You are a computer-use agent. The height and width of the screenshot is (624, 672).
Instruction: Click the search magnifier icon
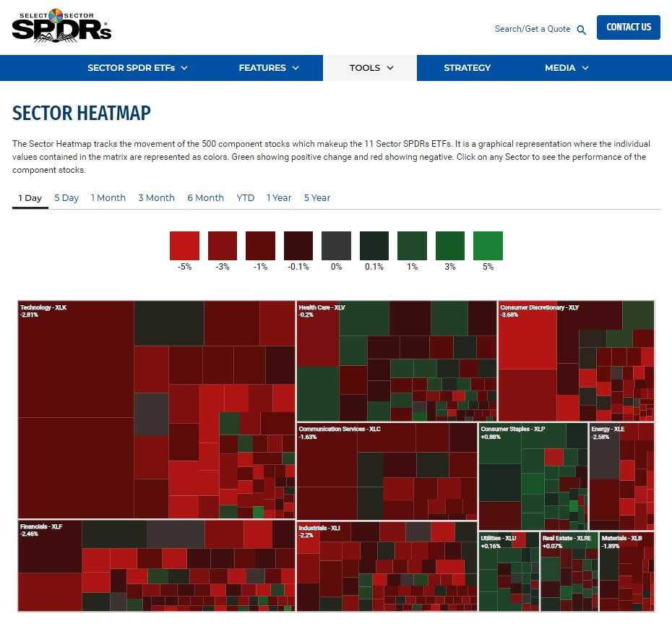(x=582, y=30)
